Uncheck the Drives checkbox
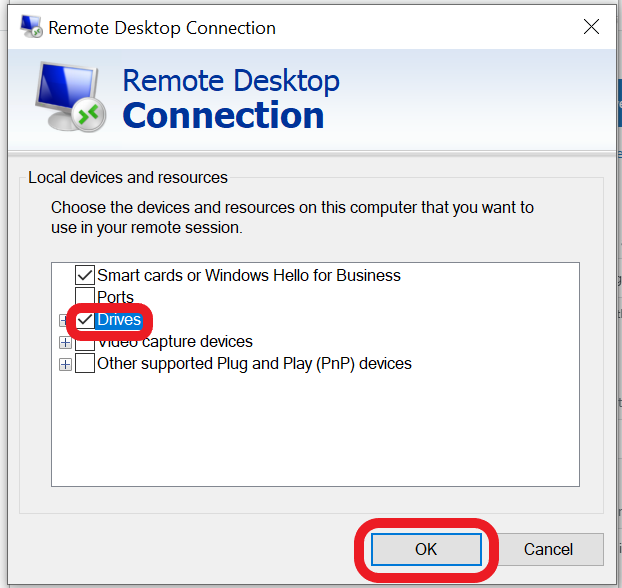 point(85,319)
